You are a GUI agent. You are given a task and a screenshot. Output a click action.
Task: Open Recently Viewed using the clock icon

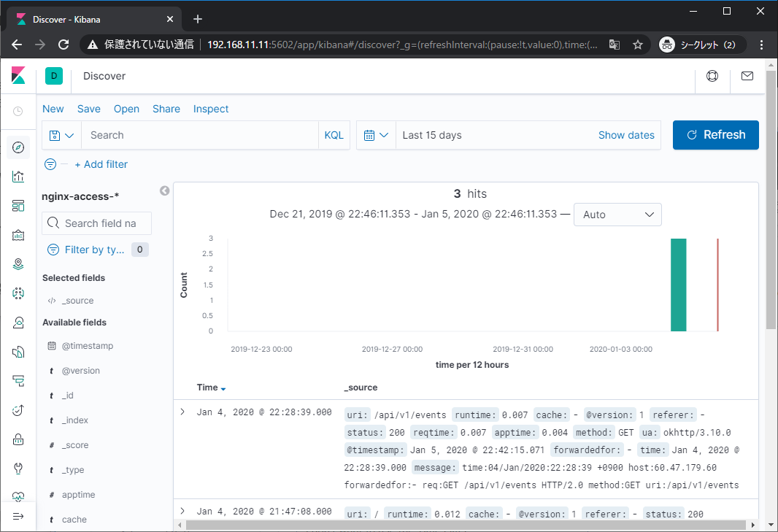[x=18, y=111]
